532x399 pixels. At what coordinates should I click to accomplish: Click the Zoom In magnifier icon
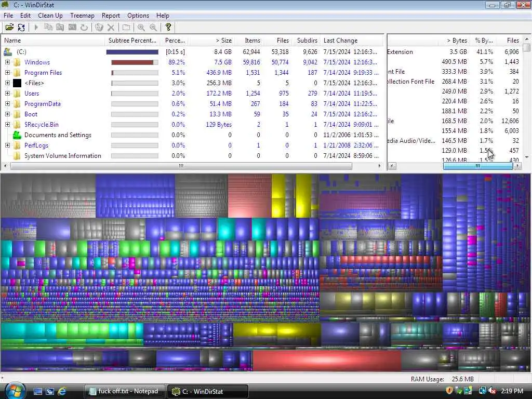tap(141, 28)
